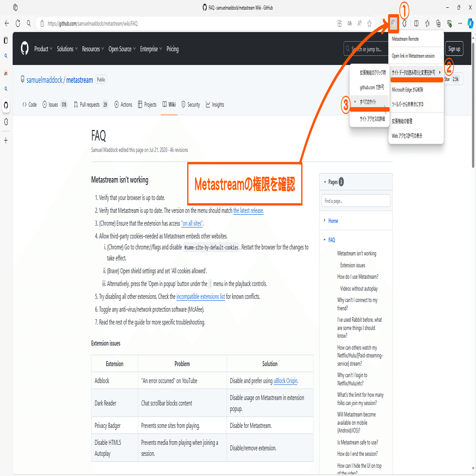The height and width of the screenshot is (476, 476).
Task: Collapse the Pages section in wiki sidebar
Action: (325, 182)
